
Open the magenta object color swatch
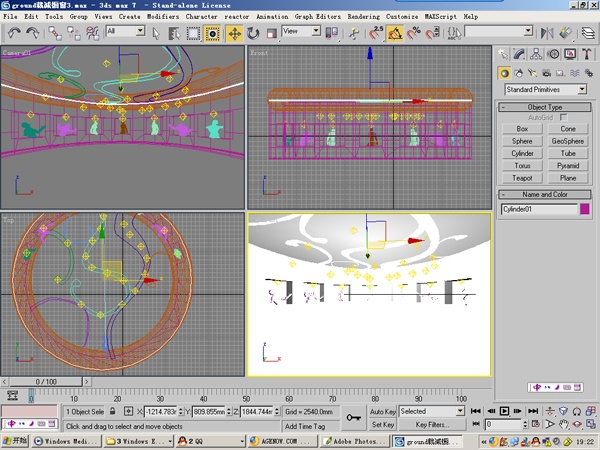(584, 209)
